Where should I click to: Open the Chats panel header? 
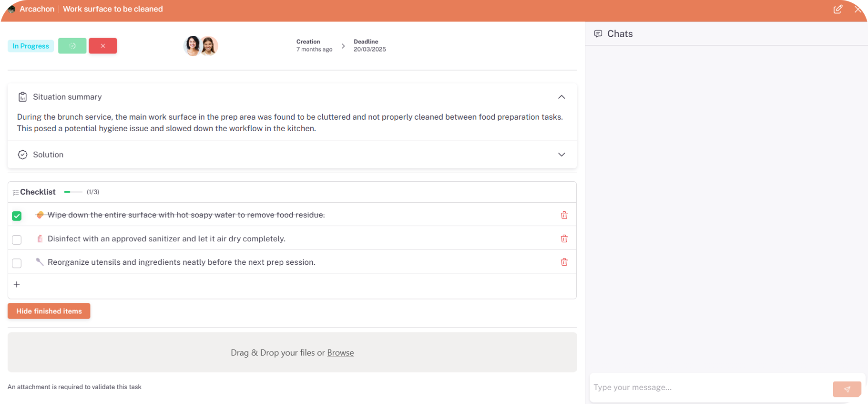coord(620,34)
